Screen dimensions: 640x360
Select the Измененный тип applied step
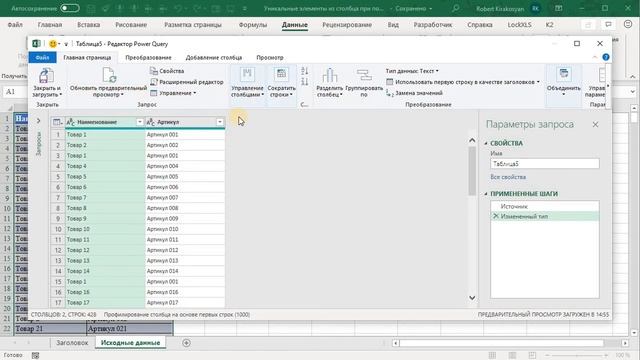545,216
